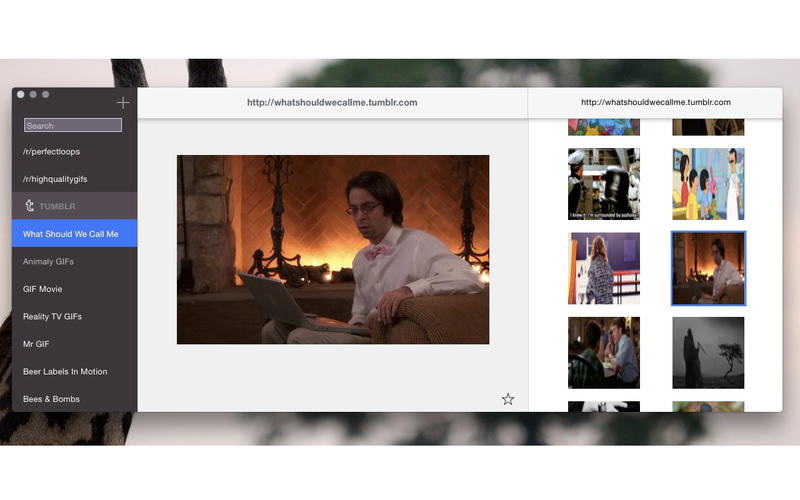This screenshot has height=500, width=800.
Task: Choose Reality TV GIFs from the sidebar
Action: pyautogui.click(x=53, y=317)
